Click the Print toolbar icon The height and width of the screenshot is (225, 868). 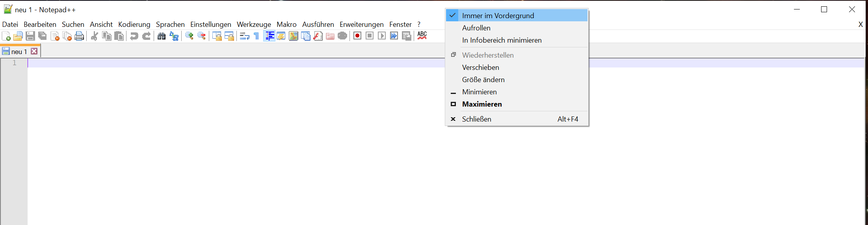click(79, 36)
